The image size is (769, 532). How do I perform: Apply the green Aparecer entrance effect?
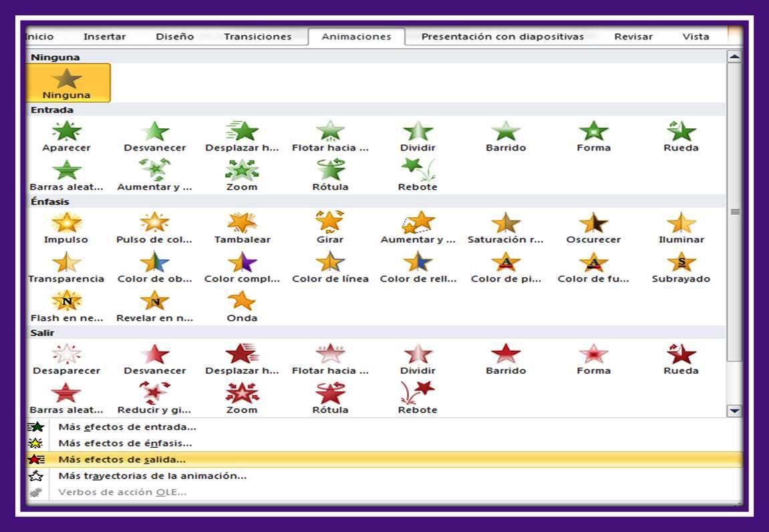[x=67, y=136]
